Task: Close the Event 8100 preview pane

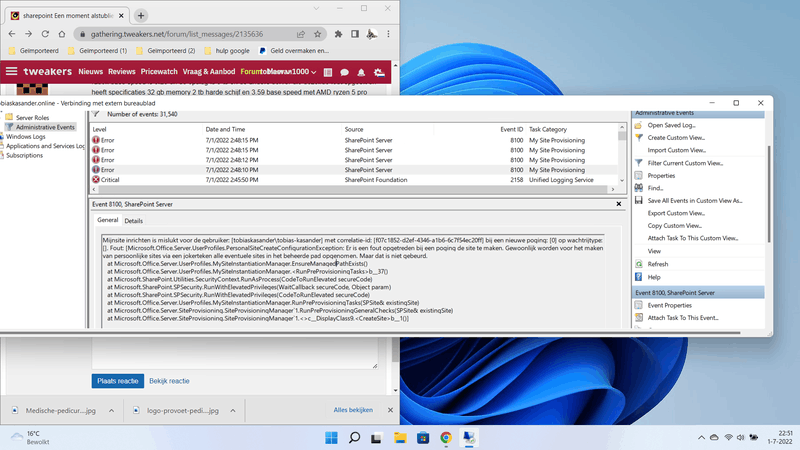Action: (x=619, y=204)
